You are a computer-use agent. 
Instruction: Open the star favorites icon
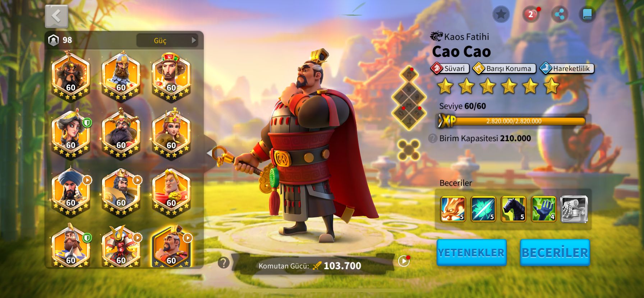[501, 15]
